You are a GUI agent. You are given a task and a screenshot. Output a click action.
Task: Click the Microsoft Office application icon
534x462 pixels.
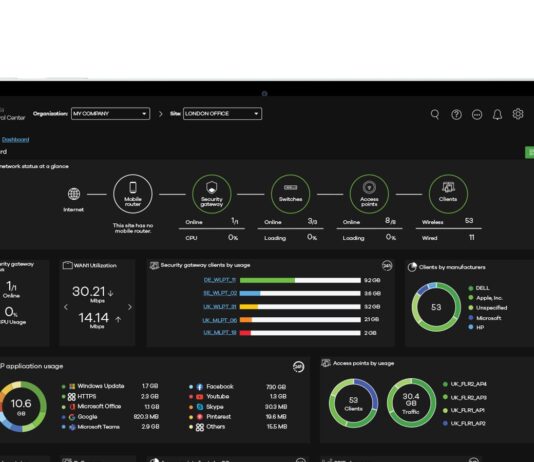tap(72, 407)
